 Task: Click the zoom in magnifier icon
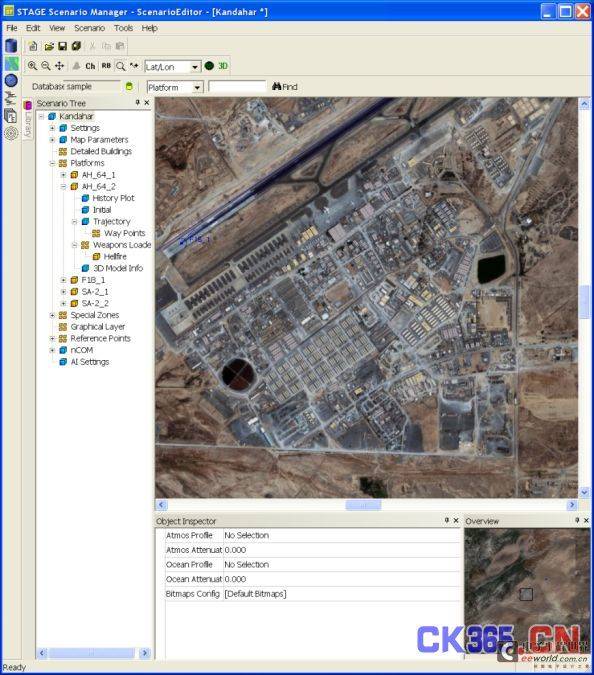(x=32, y=66)
